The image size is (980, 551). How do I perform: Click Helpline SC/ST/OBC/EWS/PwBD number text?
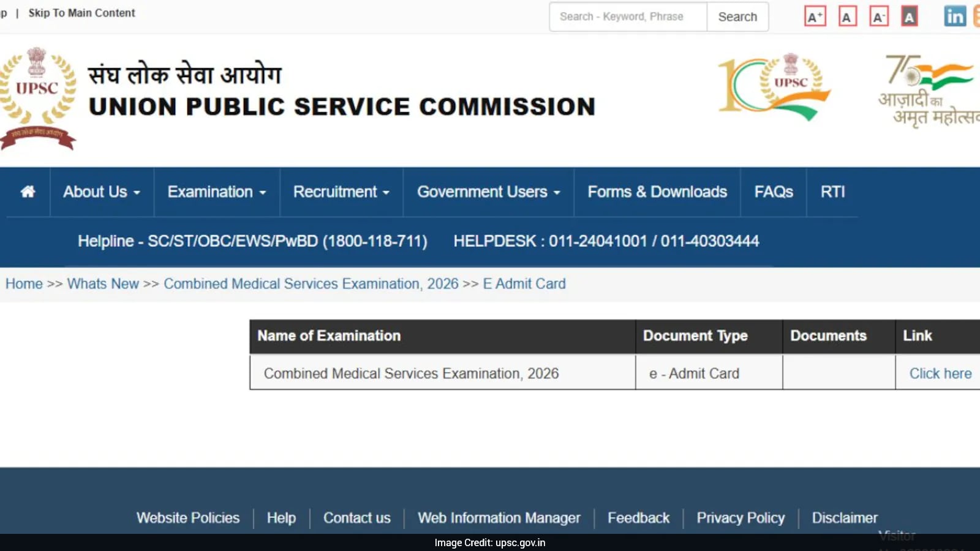click(252, 241)
